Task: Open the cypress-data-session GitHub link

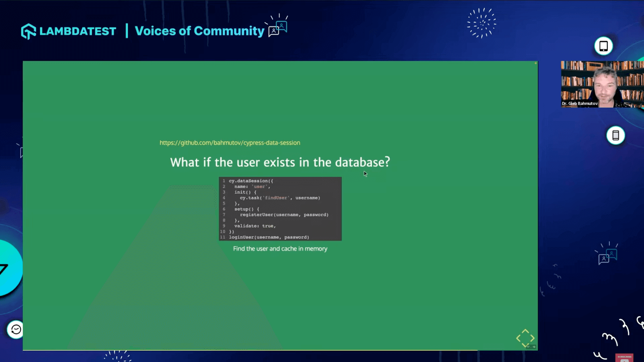Action: point(229,143)
